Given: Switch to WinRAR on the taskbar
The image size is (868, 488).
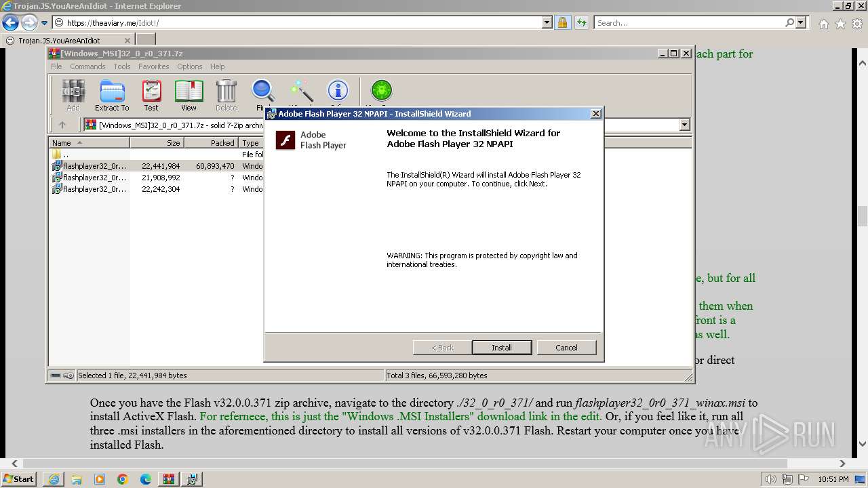Looking at the screenshot, I should click(x=169, y=479).
